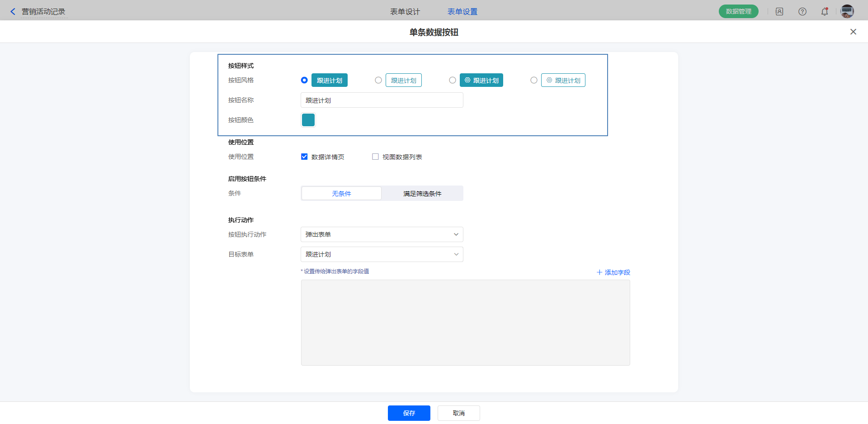The height and width of the screenshot is (424, 868).
Task: Select the solid style with icon radio
Action: coord(453,80)
